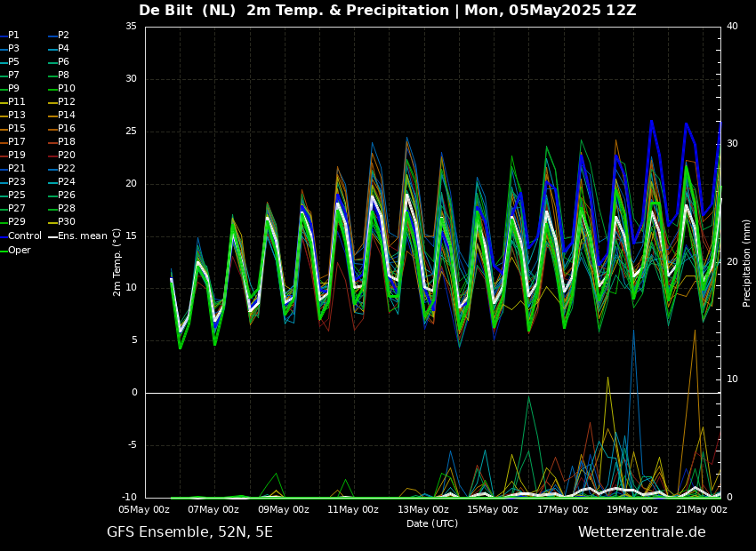
Task: Click the 05May 00z date tick label
Action: point(144,510)
